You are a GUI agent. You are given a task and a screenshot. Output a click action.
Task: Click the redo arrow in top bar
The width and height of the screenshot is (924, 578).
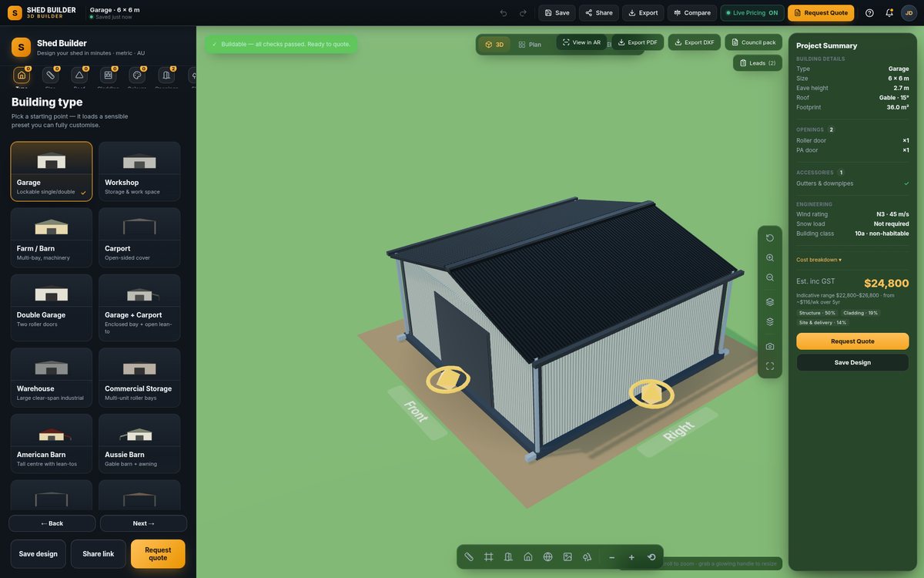pos(524,13)
